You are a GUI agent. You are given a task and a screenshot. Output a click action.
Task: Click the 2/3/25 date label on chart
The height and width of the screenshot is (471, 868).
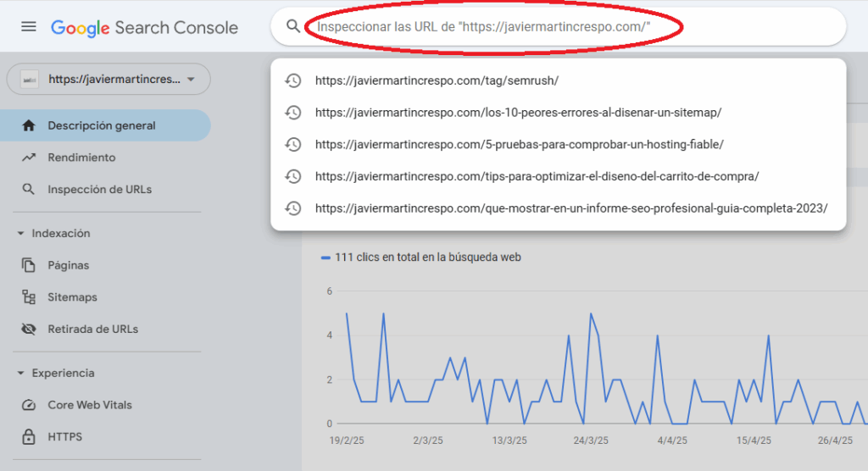click(x=428, y=441)
